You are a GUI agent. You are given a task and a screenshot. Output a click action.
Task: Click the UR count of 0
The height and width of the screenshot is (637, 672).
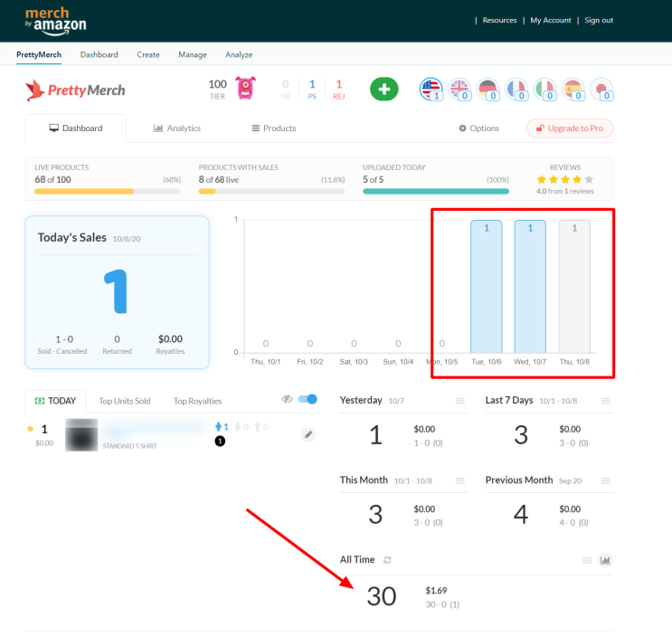(x=286, y=90)
